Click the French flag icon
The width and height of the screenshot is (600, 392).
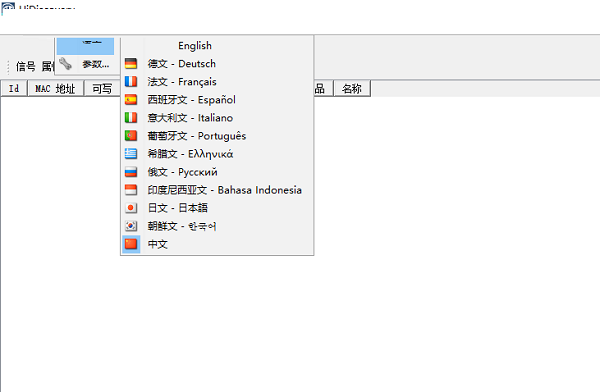tap(131, 82)
